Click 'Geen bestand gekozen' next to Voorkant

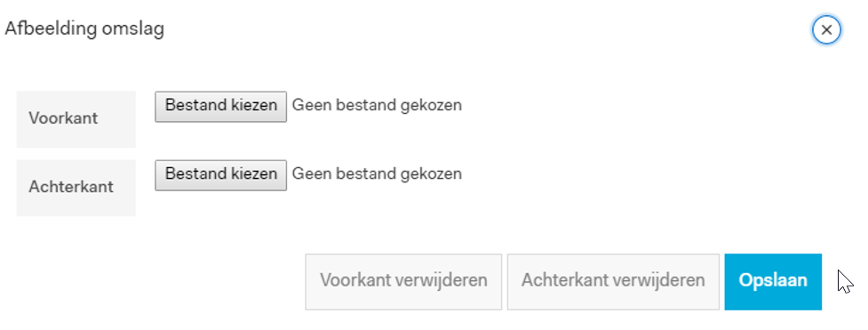click(x=377, y=105)
